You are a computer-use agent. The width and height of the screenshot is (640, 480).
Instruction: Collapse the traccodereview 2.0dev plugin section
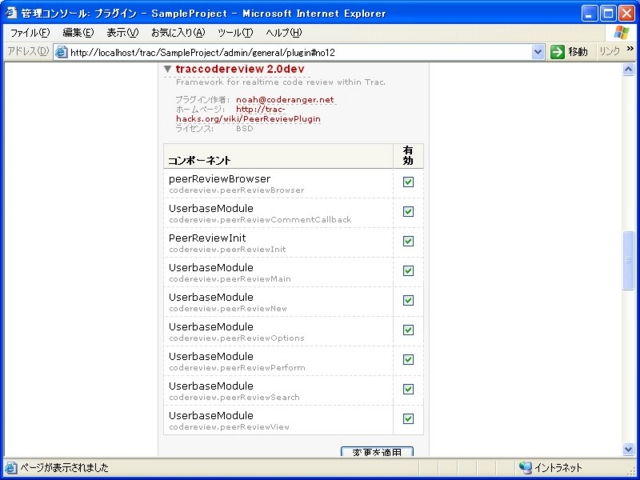(167, 69)
